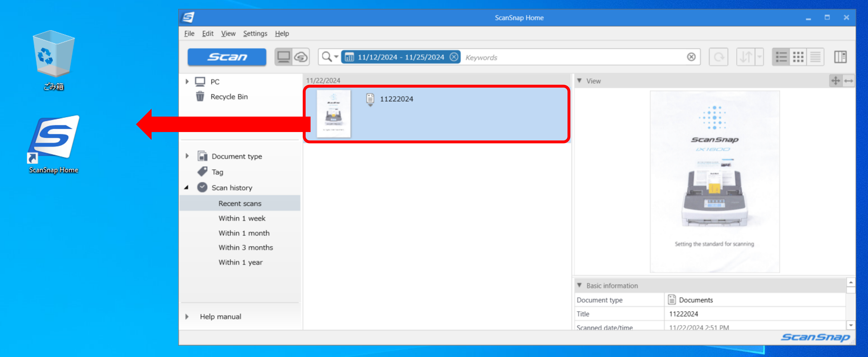This screenshot has width=868, height=357.
Task: Select Scan history in the sidebar
Action: point(232,188)
